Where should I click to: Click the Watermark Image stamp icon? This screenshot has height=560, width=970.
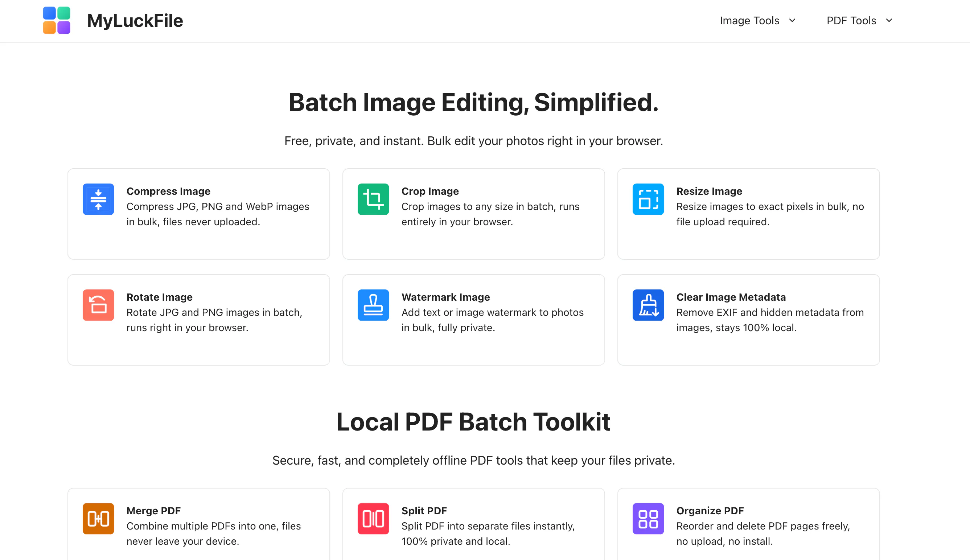373,305
